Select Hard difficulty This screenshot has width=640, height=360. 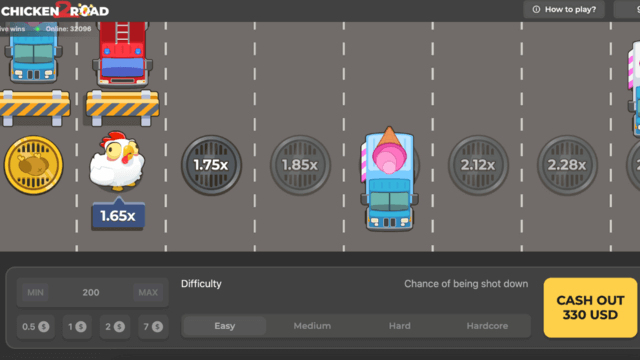tap(400, 326)
